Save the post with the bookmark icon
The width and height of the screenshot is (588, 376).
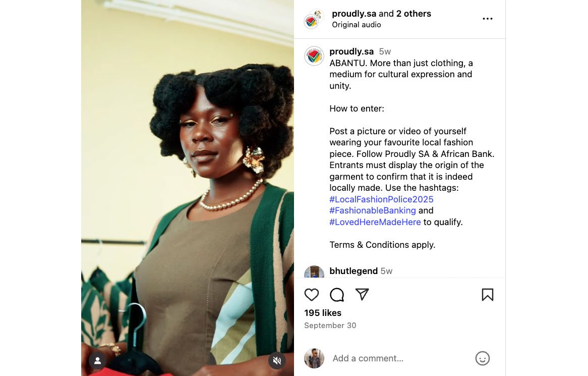[x=487, y=295]
